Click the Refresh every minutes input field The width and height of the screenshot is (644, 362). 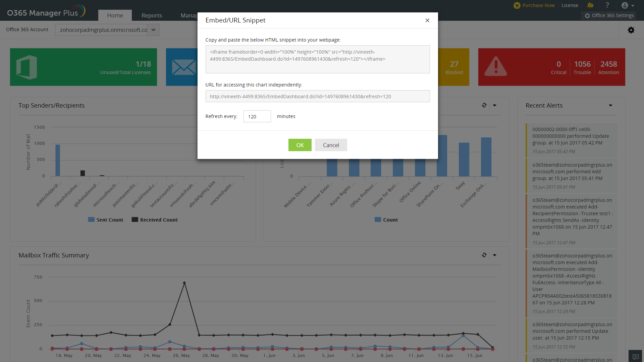(x=257, y=116)
